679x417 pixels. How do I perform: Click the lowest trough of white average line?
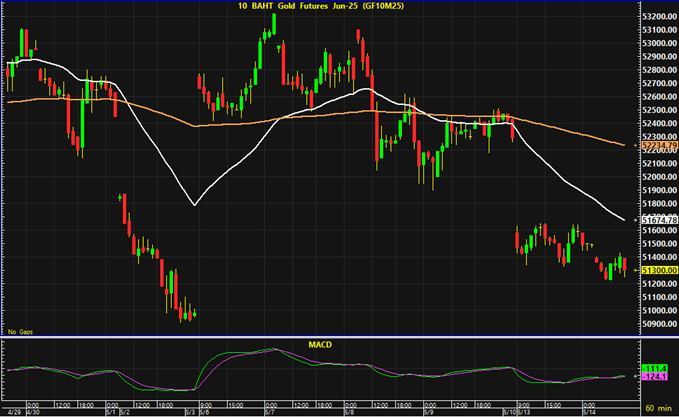193,205
